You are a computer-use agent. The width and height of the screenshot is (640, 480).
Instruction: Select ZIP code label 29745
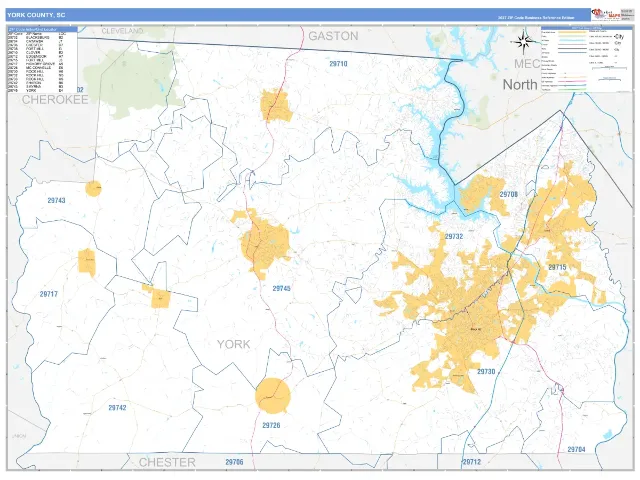pyautogui.click(x=281, y=288)
